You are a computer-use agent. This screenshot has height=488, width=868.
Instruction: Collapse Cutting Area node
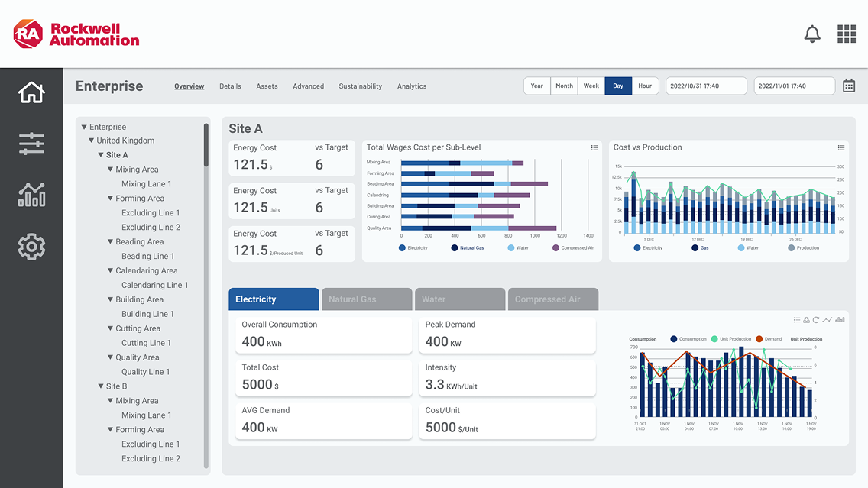(110, 328)
